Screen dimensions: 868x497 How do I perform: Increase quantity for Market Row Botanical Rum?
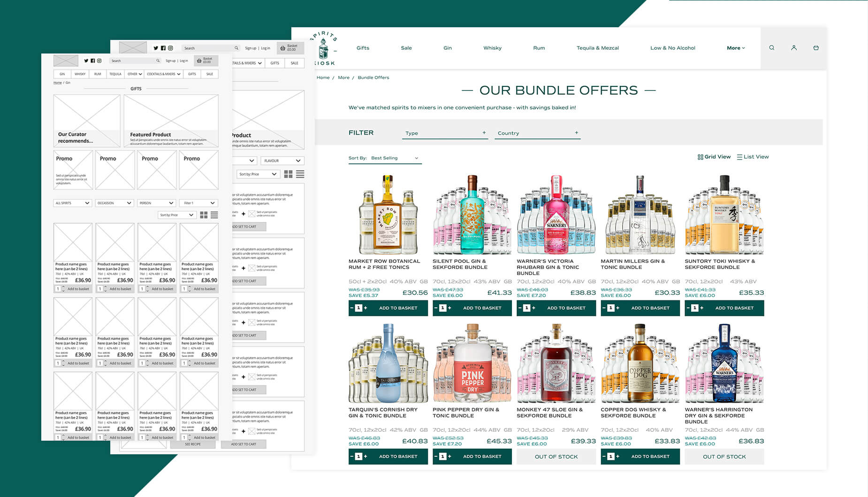point(366,308)
